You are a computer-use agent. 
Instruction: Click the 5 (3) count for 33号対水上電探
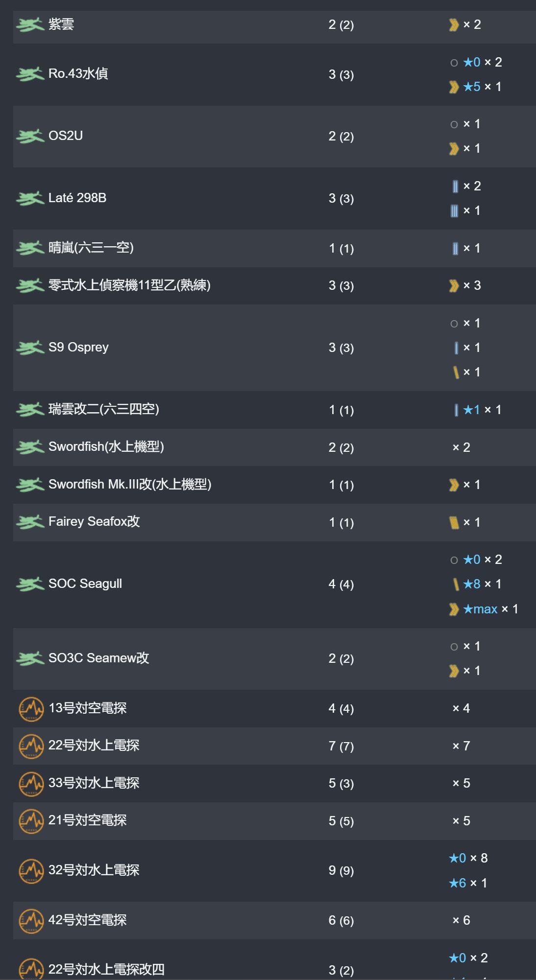(x=341, y=783)
